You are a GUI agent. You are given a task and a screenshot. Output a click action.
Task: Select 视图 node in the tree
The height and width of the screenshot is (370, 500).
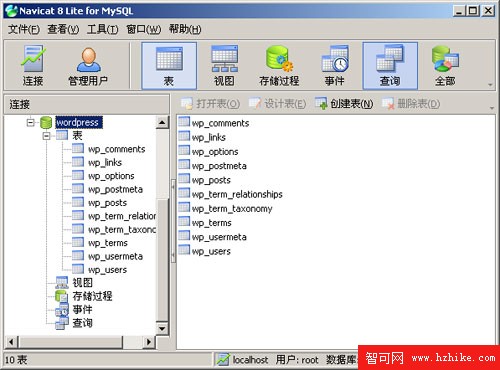coord(82,283)
